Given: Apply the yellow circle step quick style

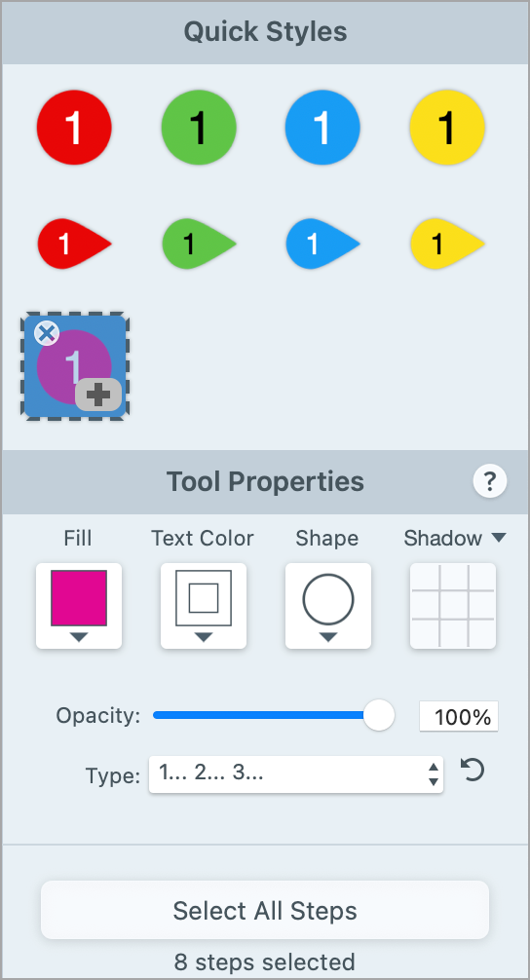Looking at the screenshot, I should pyautogui.click(x=447, y=128).
